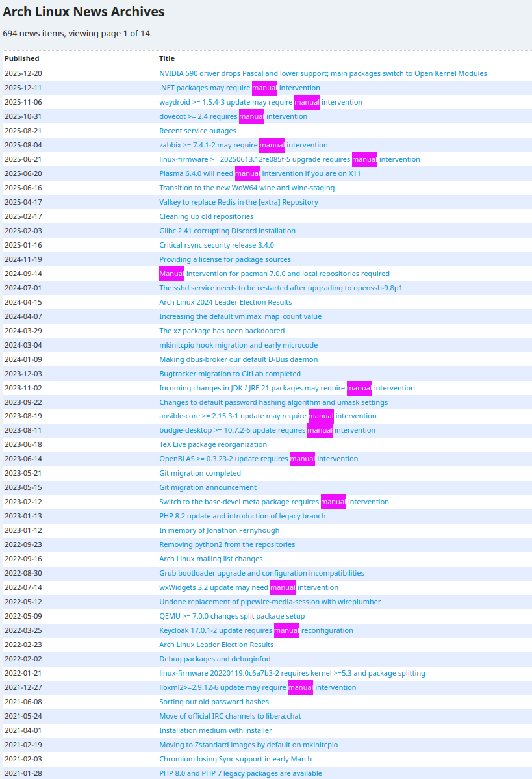Open the base-devel meta package switch article
This screenshot has width=532, height=779.
coord(274,502)
